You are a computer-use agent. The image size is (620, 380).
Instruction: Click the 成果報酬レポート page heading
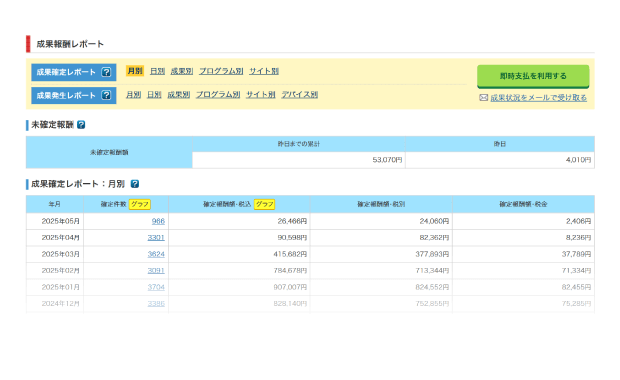click(70, 44)
